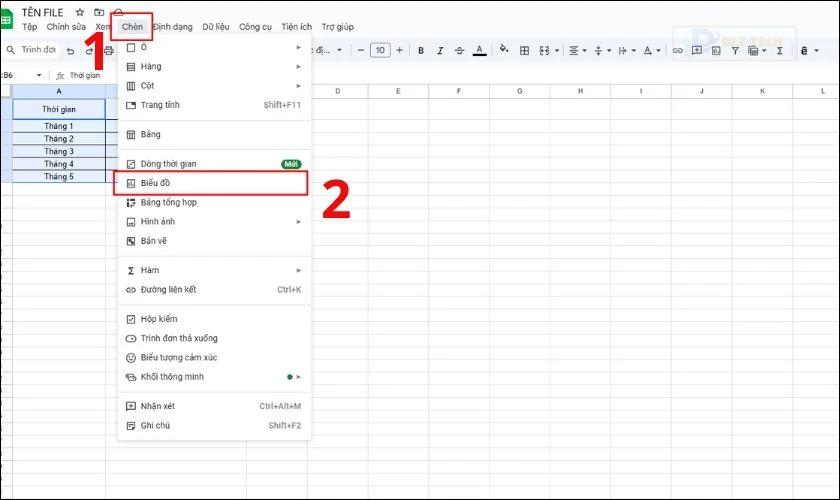Click the Insert link icon in the toolbar

[x=678, y=50]
